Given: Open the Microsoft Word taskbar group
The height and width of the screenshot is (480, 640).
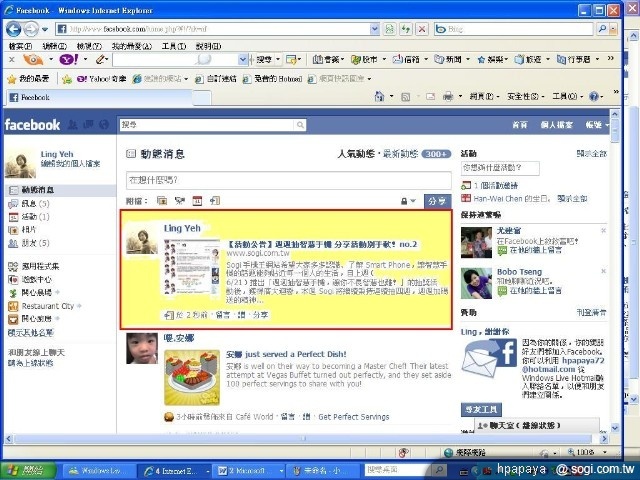Looking at the screenshot, I should 250,471.
